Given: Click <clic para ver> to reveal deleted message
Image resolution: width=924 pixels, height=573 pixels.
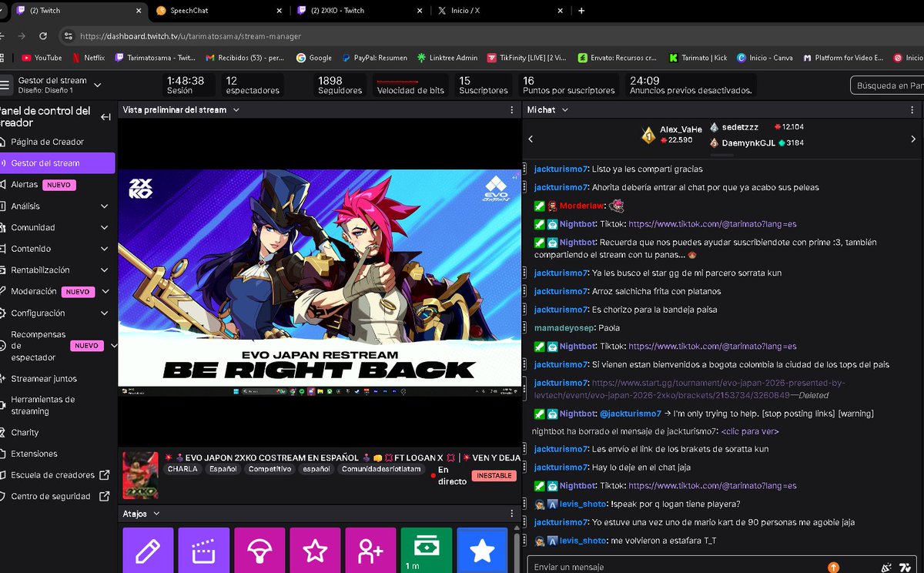Looking at the screenshot, I should coord(749,431).
